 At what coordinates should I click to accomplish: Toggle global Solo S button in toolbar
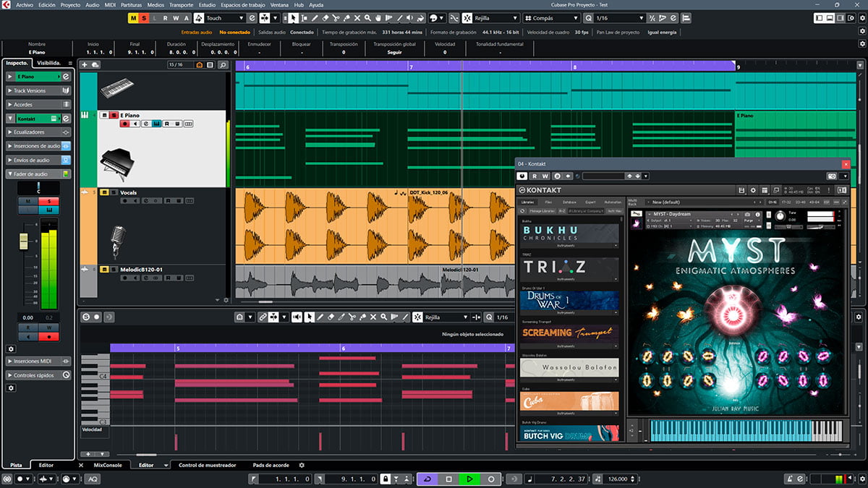145,17
